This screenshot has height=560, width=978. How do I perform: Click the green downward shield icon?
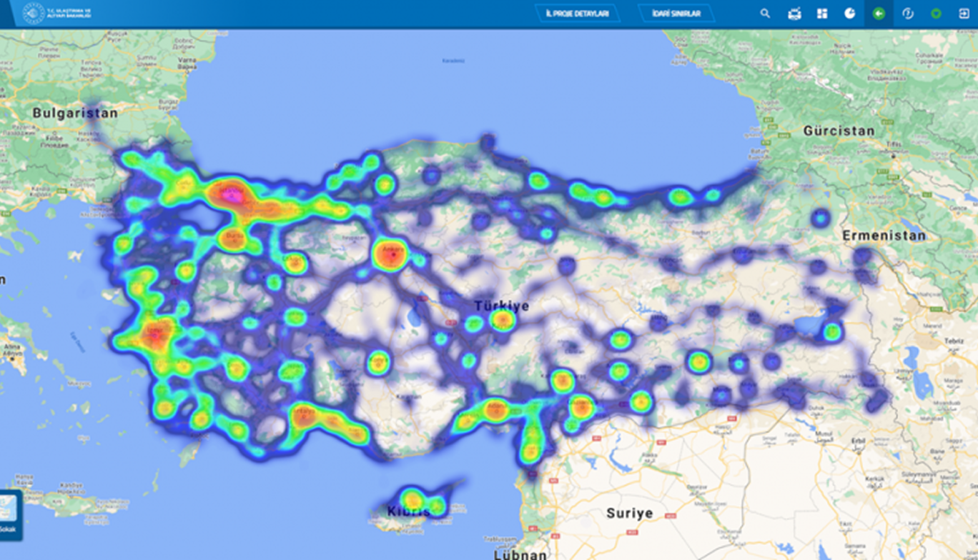pos(936,14)
